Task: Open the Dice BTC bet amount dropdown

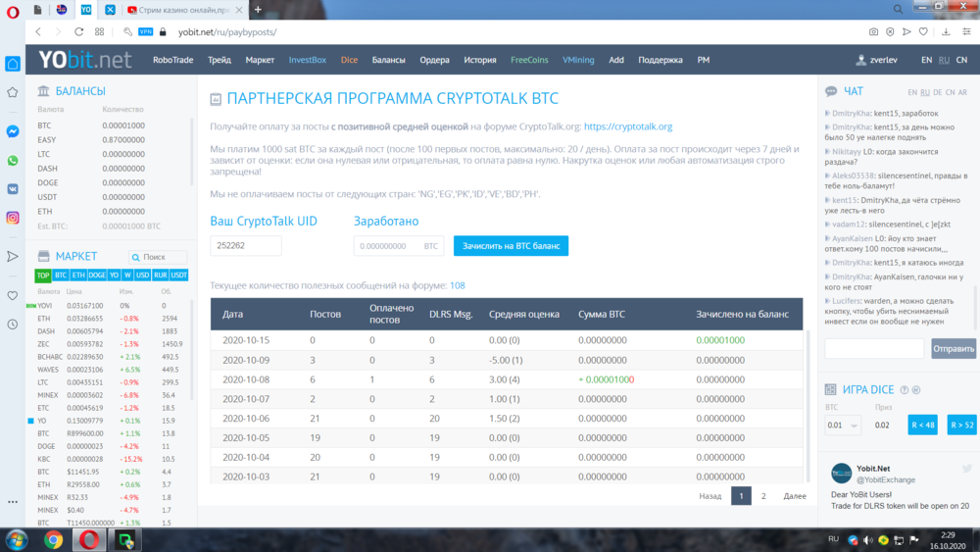Action: coord(842,426)
